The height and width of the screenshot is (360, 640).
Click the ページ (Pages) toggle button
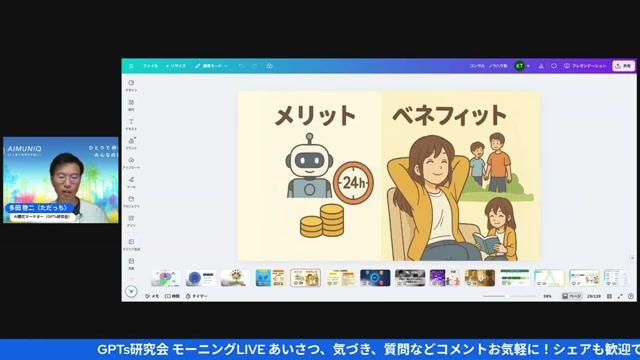[x=571, y=296]
